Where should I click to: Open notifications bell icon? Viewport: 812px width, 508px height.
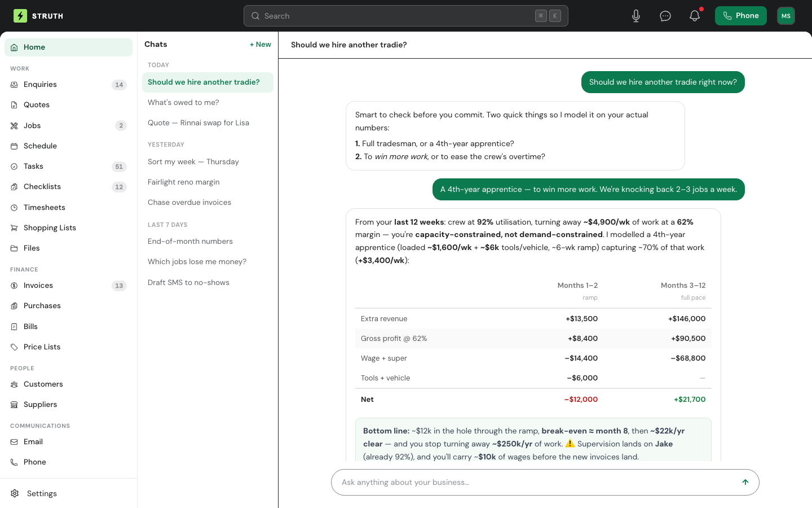coord(695,16)
